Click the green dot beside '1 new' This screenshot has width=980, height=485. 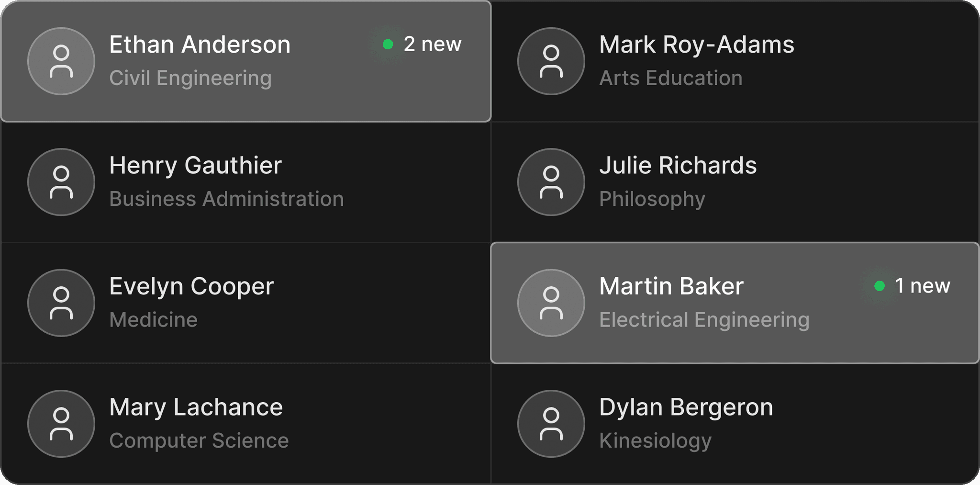point(880,286)
